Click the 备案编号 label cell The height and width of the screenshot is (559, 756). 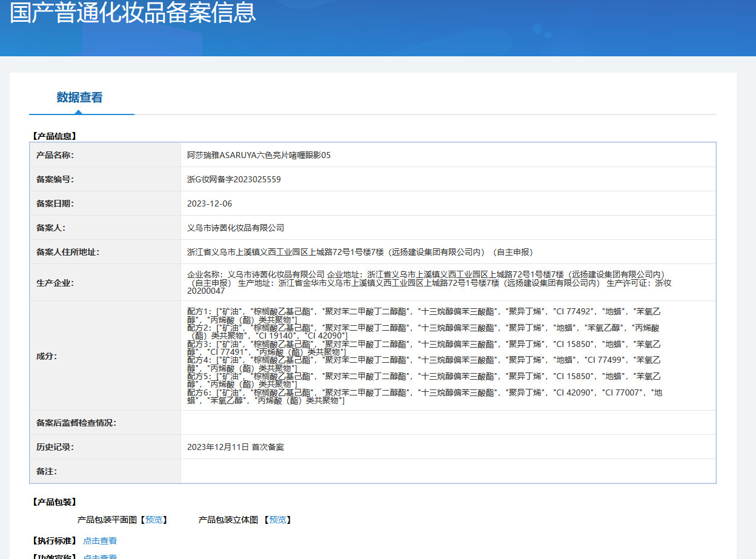105,179
